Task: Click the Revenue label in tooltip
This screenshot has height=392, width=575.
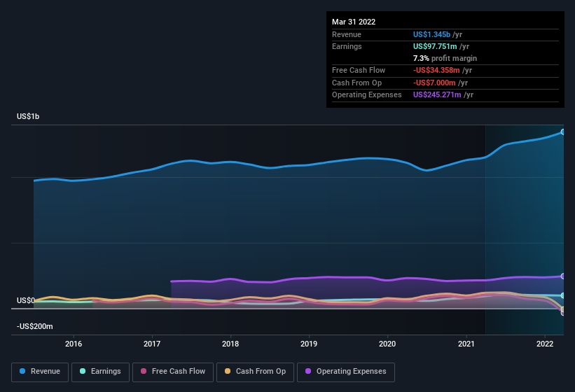Action: [347, 34]
